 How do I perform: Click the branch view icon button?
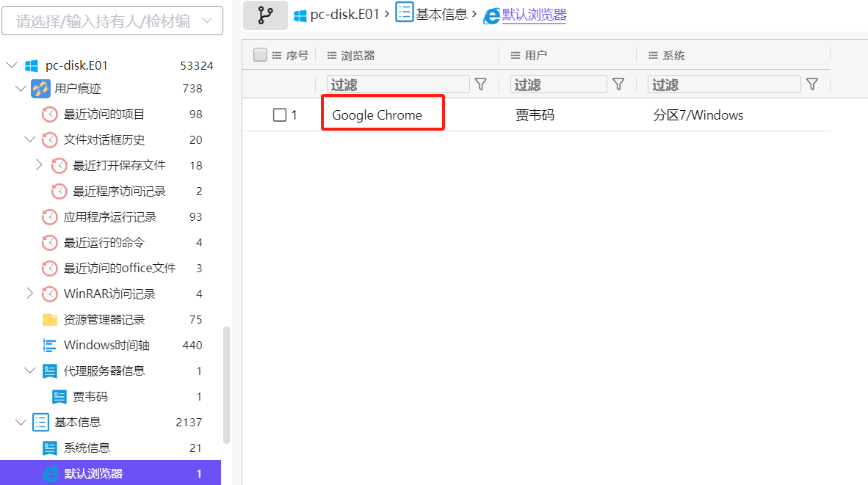pos(265,15)
